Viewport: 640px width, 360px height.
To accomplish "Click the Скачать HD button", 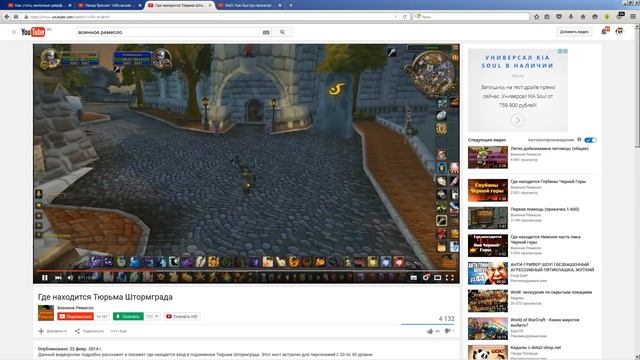I will point(182,316).
